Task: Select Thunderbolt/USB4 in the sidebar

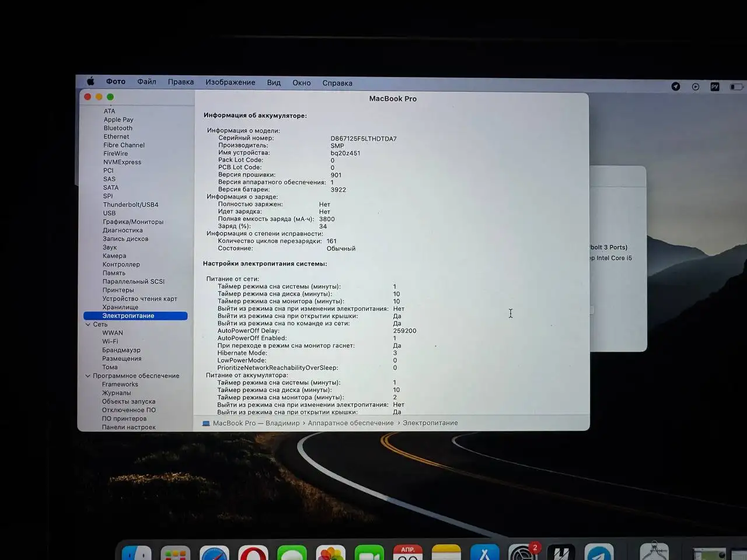Action: (131, 205)
